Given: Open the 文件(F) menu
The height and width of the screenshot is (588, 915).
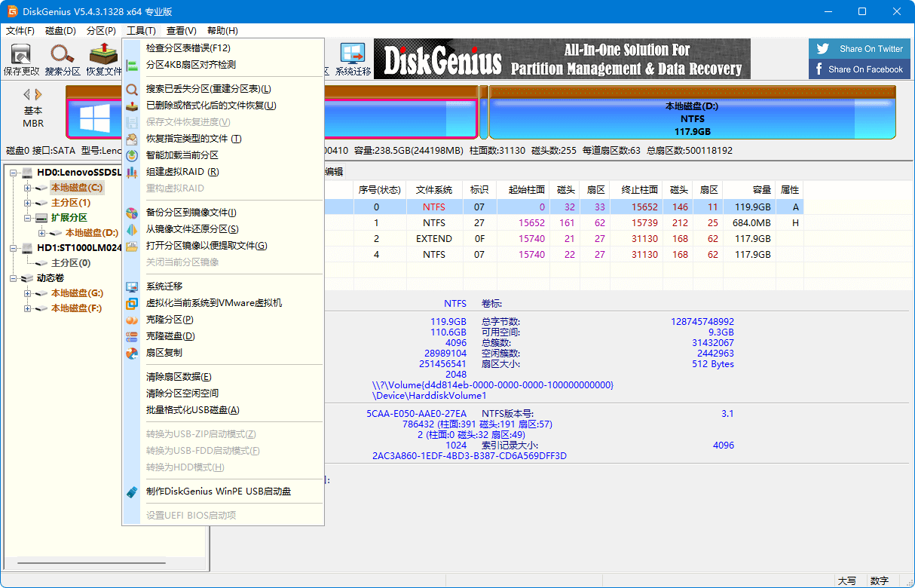Looking at the screenshot, I should 20,31.
